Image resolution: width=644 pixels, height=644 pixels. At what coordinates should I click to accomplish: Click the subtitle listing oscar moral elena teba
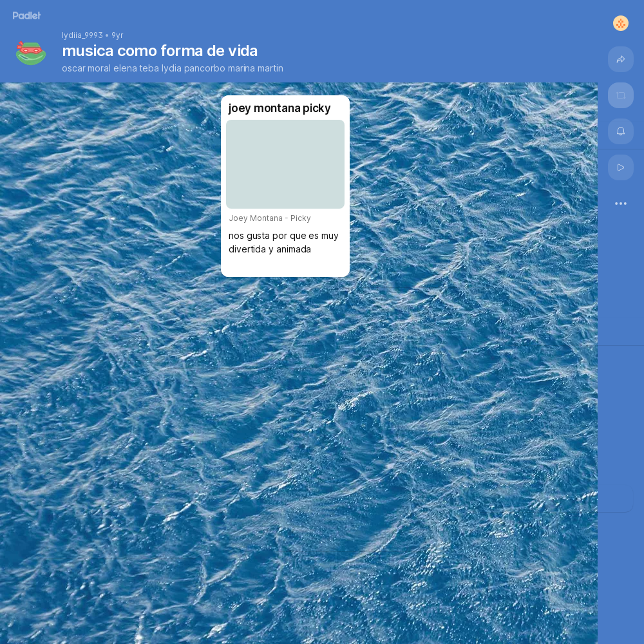point(173,68)
